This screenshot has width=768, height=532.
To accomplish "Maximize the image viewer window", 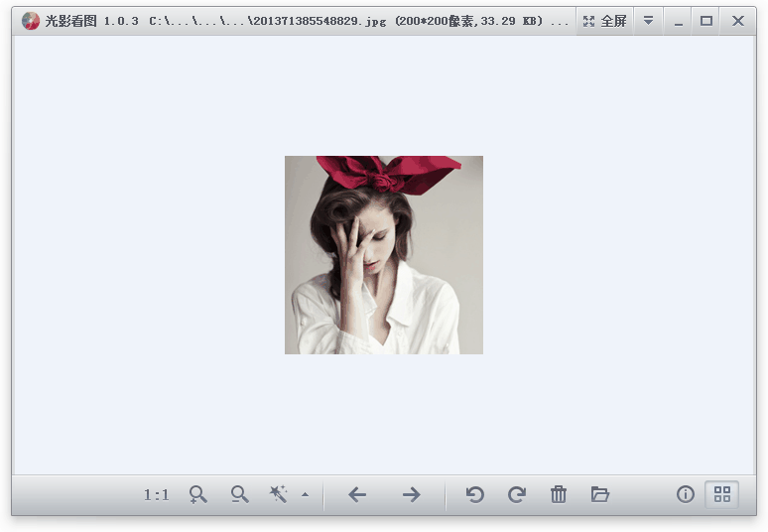I will (706, 21).
